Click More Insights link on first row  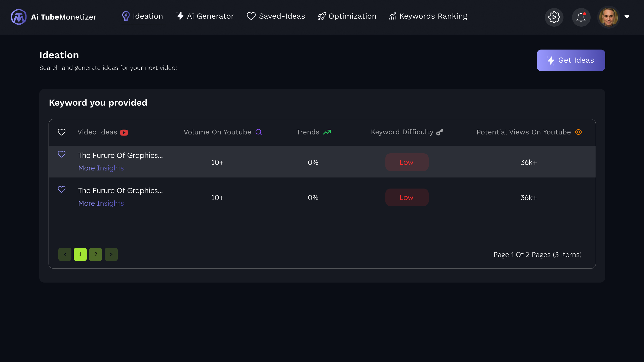100,167
